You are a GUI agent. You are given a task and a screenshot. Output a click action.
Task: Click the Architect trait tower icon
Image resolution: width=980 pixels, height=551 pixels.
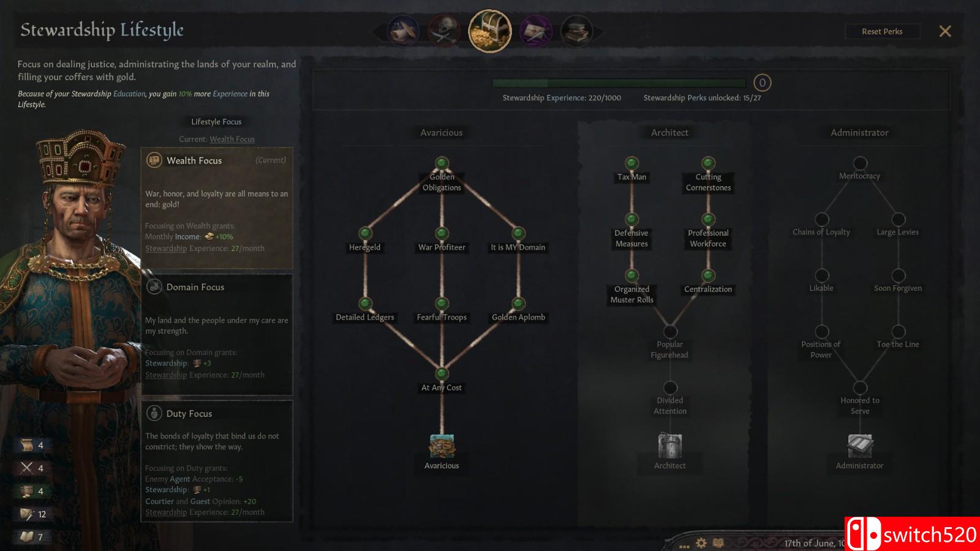coord(670,446)
